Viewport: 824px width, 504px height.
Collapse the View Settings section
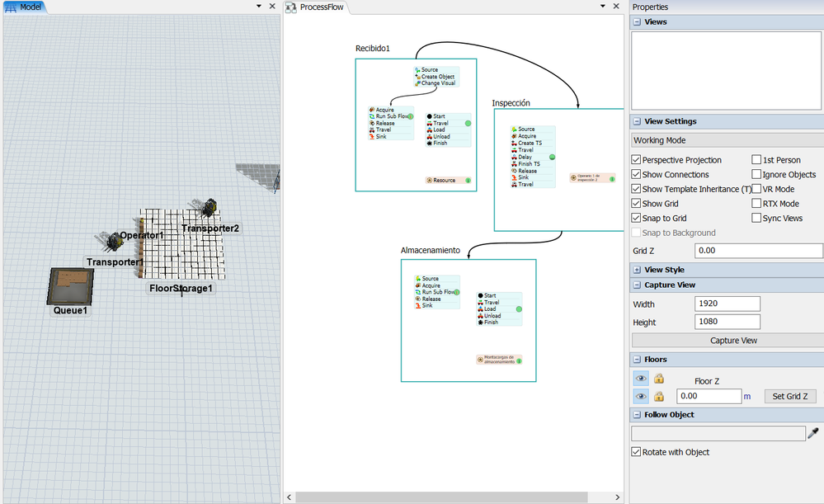(637, 121)
